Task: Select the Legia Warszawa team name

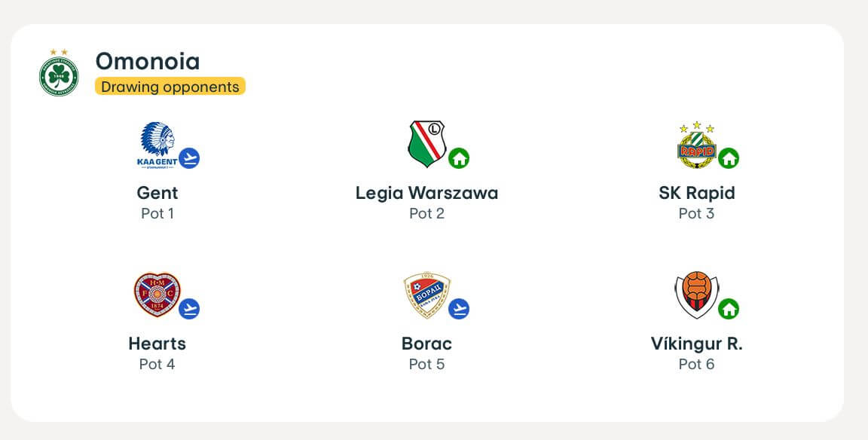Action: coord(426,193)
